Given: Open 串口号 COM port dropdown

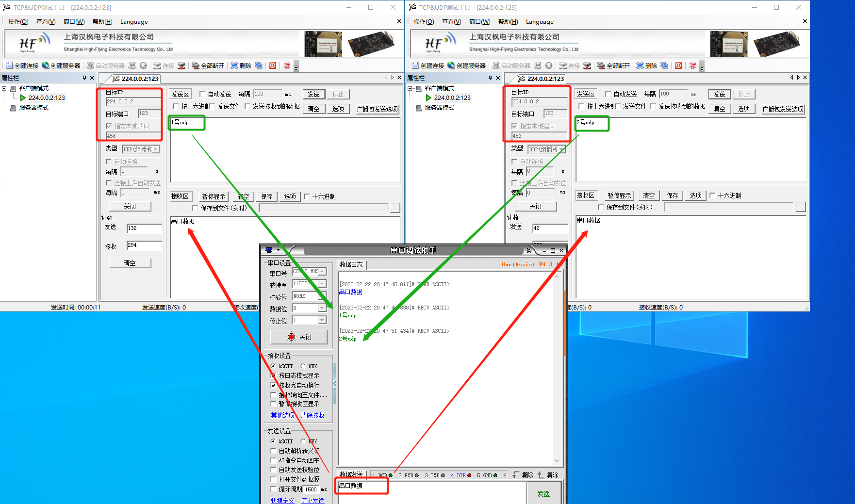Looking at the screenshot, I should pyautogui.click(x=322, y=272).
